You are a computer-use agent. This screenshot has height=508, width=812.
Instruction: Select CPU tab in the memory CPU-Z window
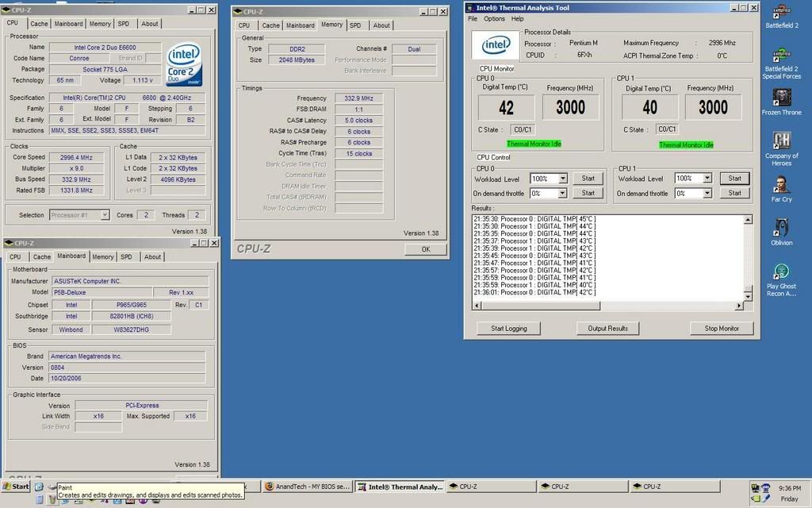pos(244,25)
